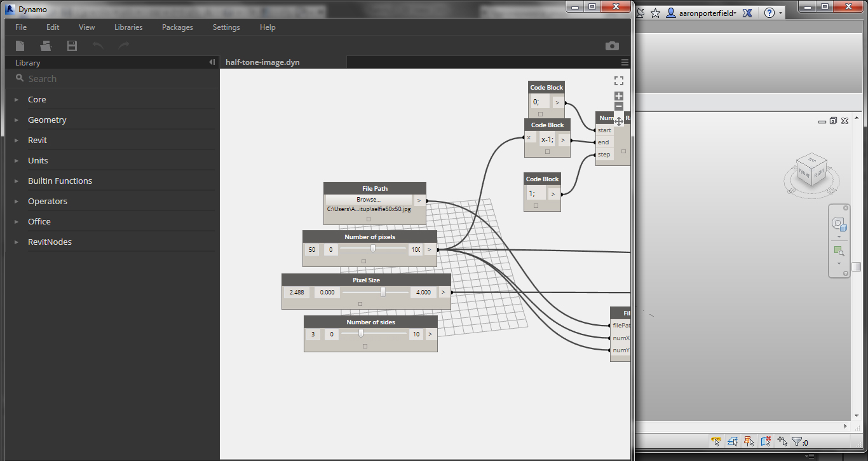This screenshot has width=868, height=461.
Task: Click the output port of Number of sides node
Action: point(430,334)
